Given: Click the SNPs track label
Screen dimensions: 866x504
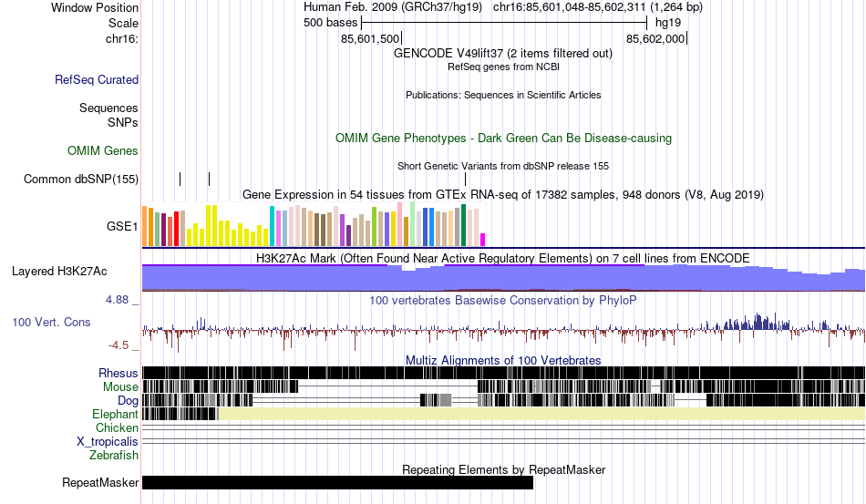Looking at the screenshot, I should tap(123, 122).
